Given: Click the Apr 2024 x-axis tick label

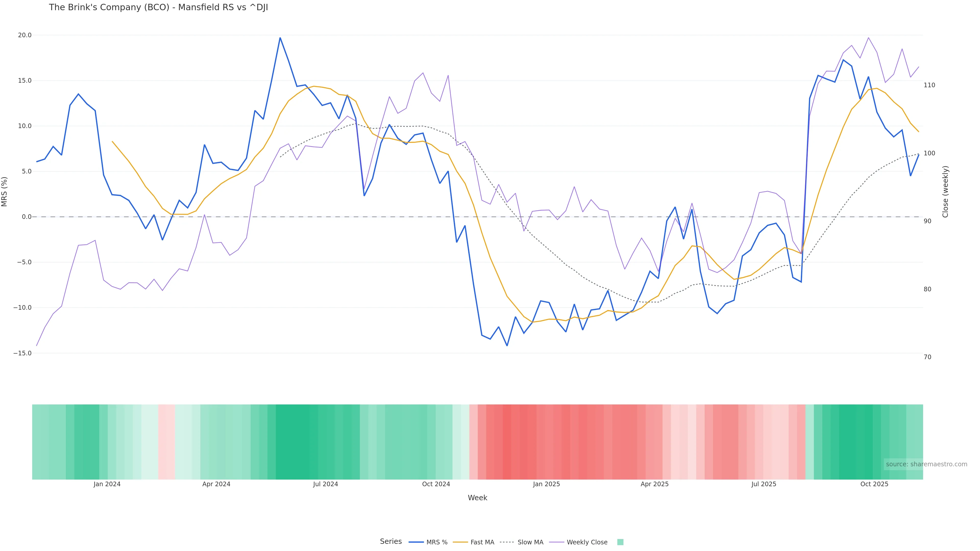Looking at the screenshot, I should pos(216,484).
